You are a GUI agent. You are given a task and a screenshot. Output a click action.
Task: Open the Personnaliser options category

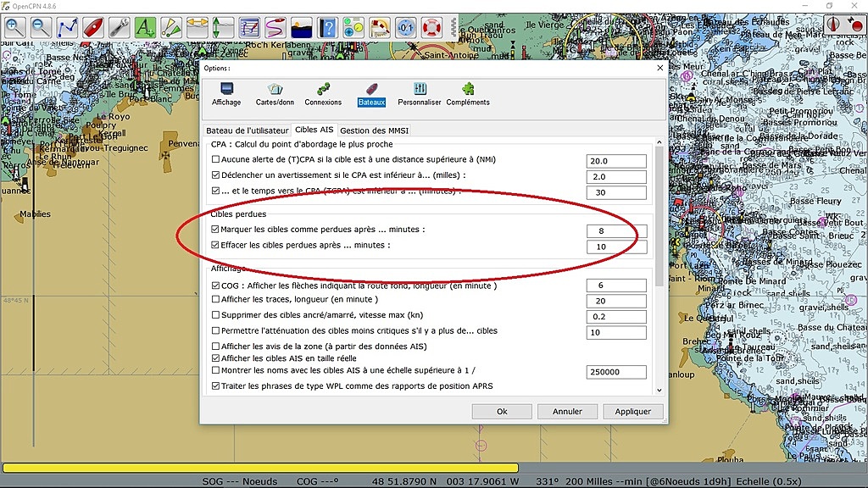[x=420, y=94]
